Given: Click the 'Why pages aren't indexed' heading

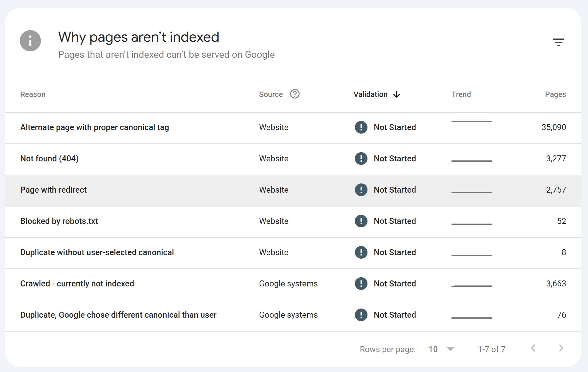Looking at the screenshot, I should point(139,37).
